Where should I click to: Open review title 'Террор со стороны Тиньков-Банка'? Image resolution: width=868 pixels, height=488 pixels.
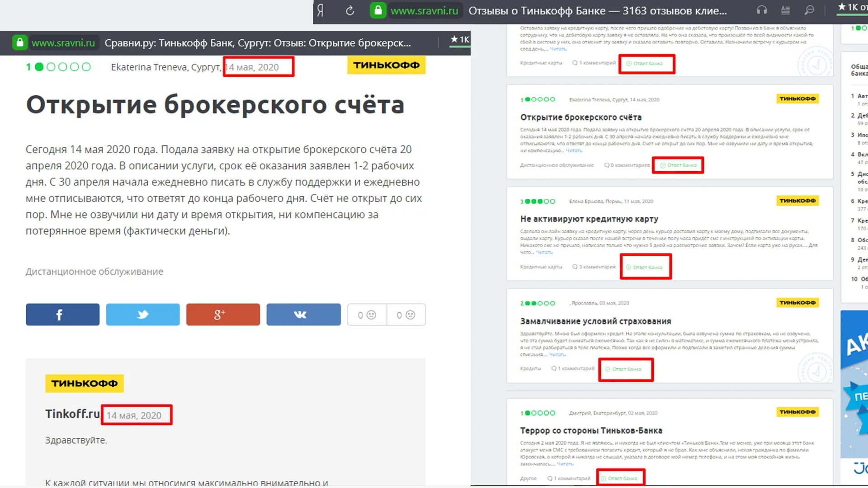pos(591,430)
